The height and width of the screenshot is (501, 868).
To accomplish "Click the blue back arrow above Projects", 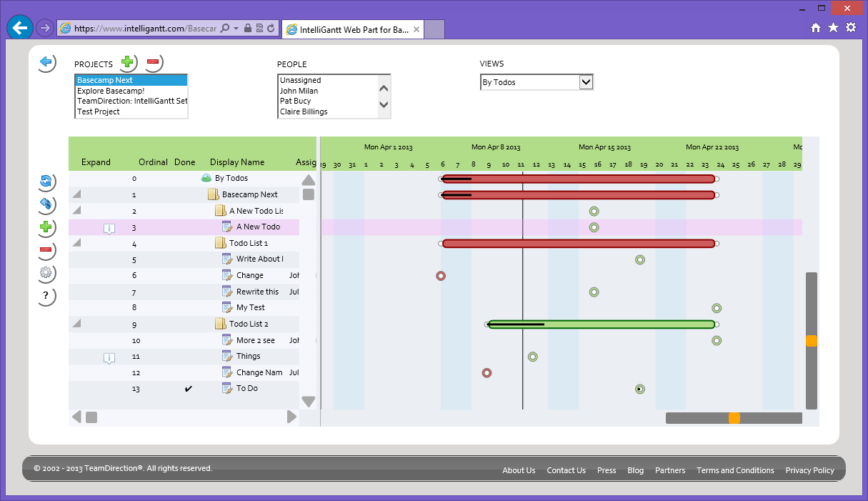I will 46,62.
